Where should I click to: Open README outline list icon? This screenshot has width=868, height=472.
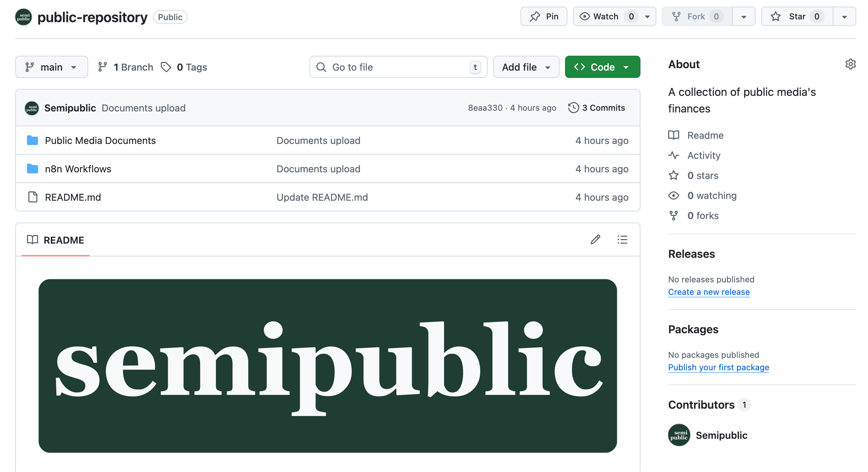622,239
